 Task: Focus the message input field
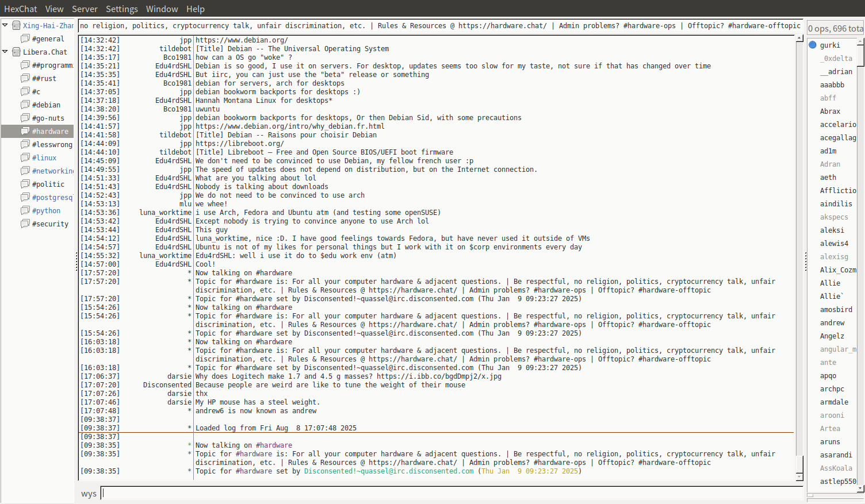[452, 493]
